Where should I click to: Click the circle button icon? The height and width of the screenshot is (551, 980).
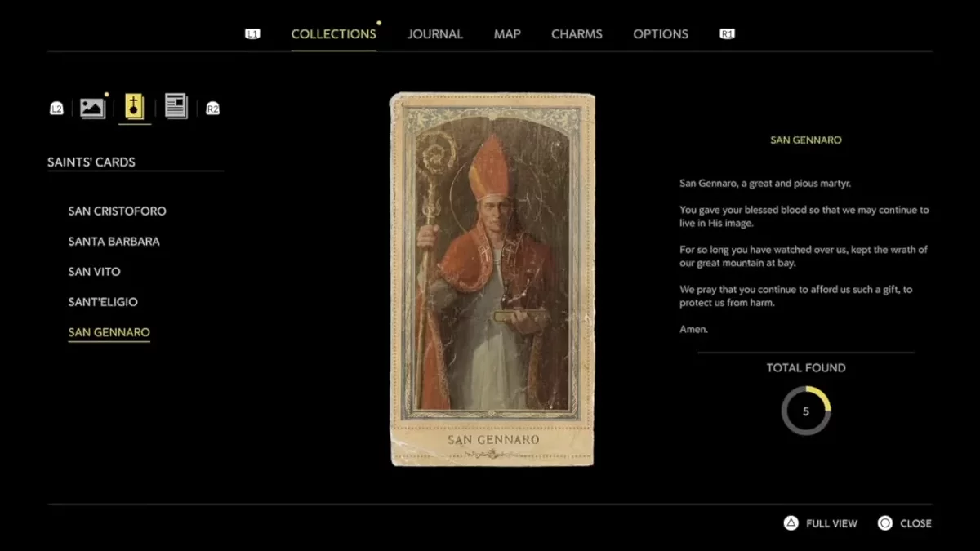[885, 523]
